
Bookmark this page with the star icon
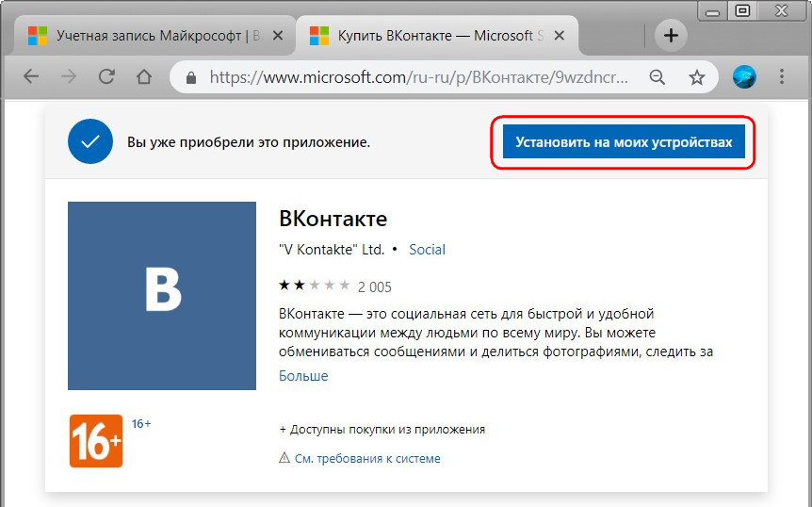pos(696,77)
